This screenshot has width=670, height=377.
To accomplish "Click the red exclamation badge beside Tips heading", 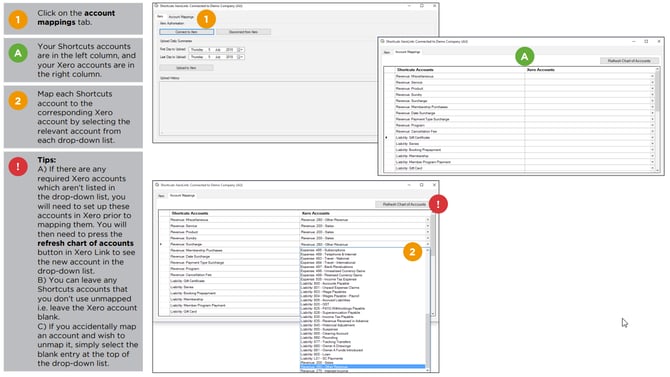I will tap(18, 167).
